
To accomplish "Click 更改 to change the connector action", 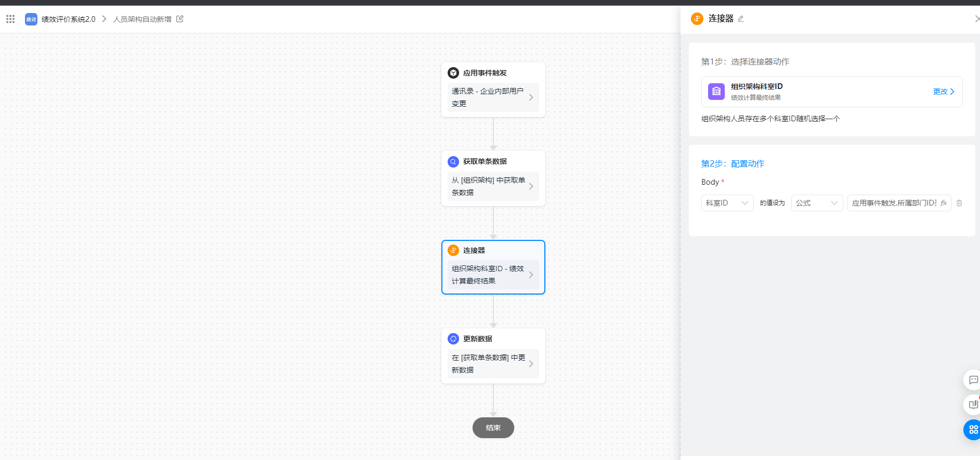I will coord(944,92).
